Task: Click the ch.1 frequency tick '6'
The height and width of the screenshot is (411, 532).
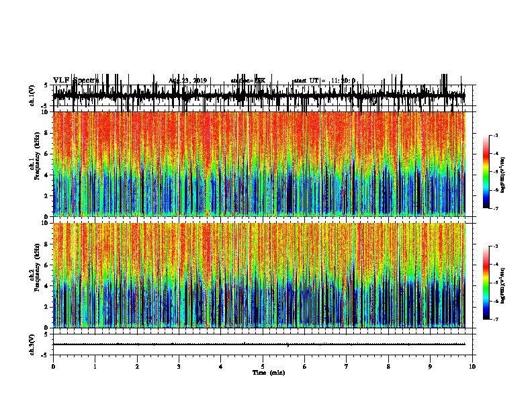Action: [47, 154]
